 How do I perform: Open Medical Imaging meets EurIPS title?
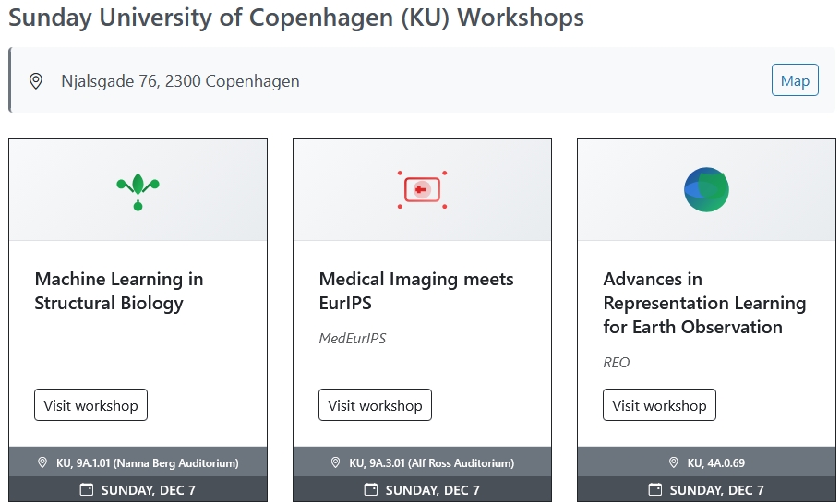click(x=416, y=291)
